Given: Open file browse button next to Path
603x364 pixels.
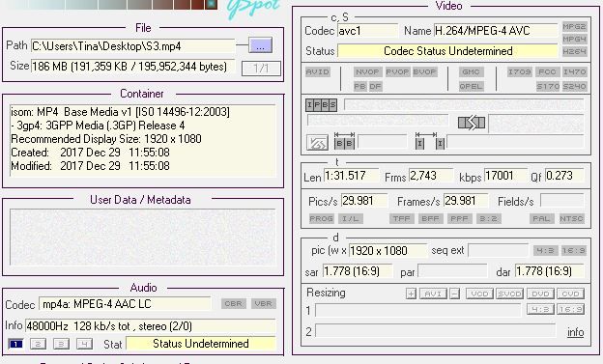Looking at the screenshot, I should click(260, 45).
